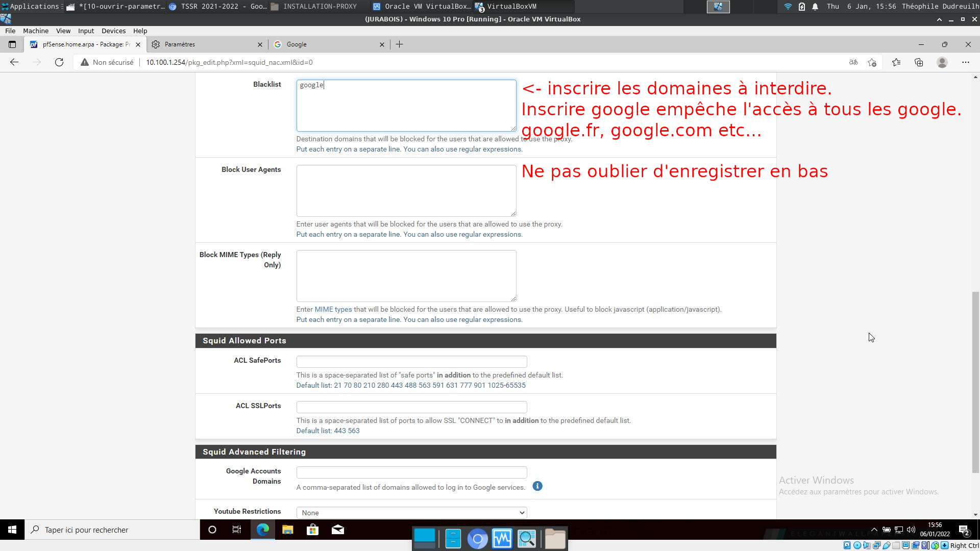Viewport: 980px width, 551px height.
Task: Expand the Youtube Restrictions dropdown
Action: point(411,513)
